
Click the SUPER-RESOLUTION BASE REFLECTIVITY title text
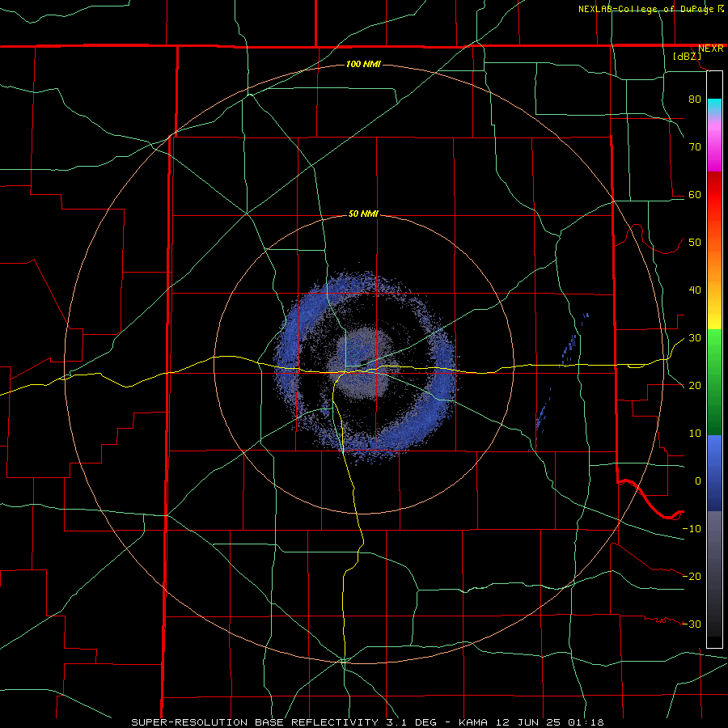[255, 722]
